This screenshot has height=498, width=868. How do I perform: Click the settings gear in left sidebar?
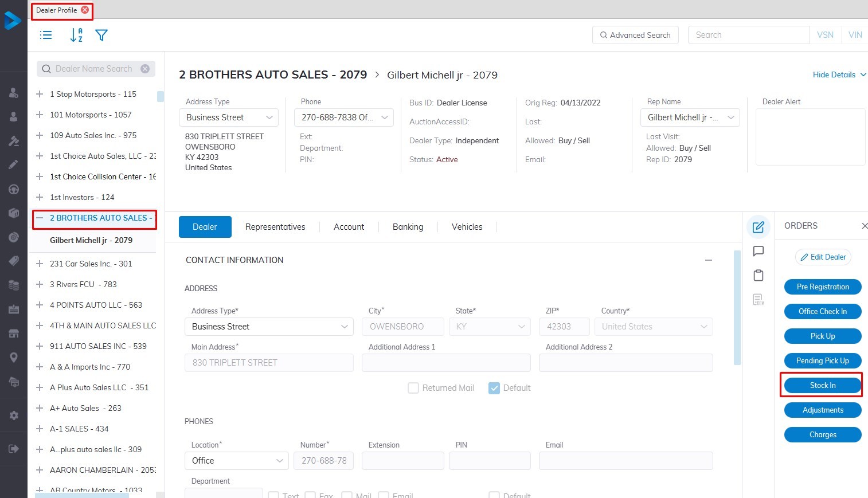pos(14,415)
